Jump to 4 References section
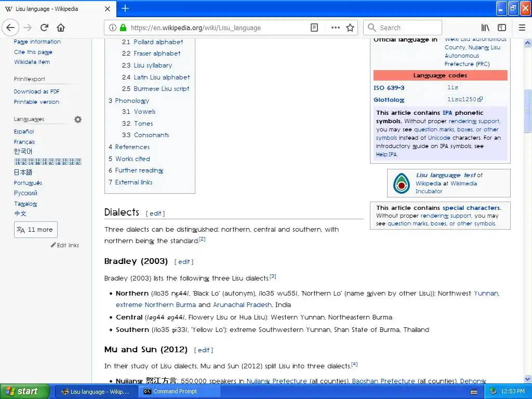The image size is (532, 399). coord(129,147)
